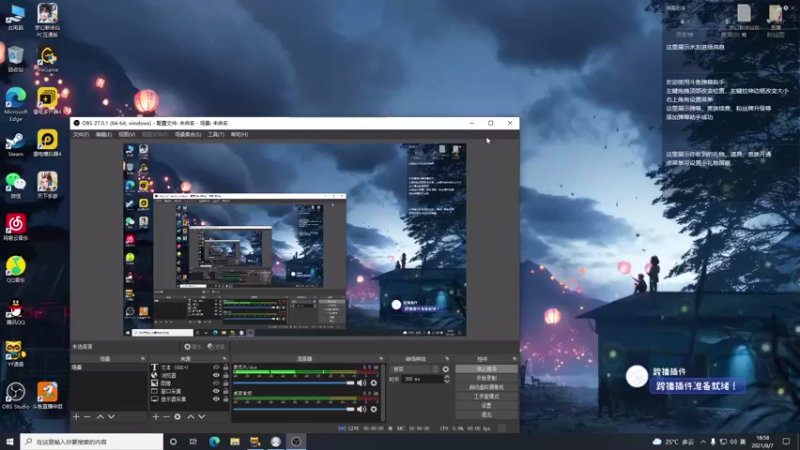Screen dimensions: 800x450
Task: Adjust the Mic/Aux volume slider
Action: (x=294, y=383)
